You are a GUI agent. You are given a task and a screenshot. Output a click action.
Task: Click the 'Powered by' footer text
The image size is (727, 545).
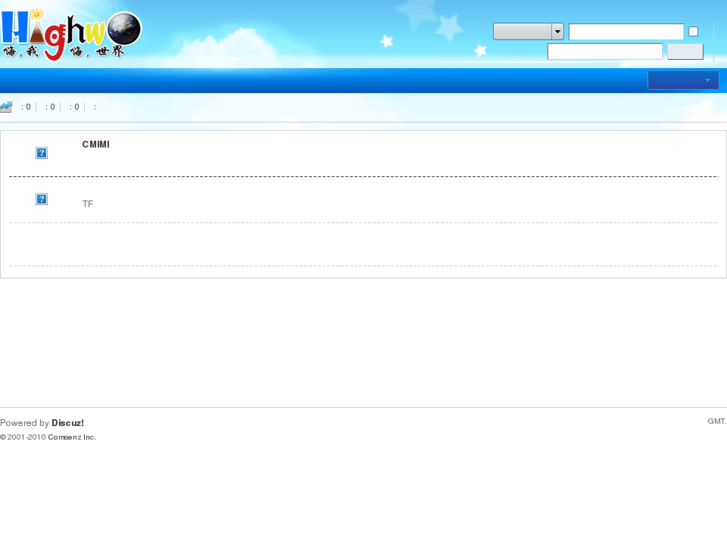coord(25,423)
